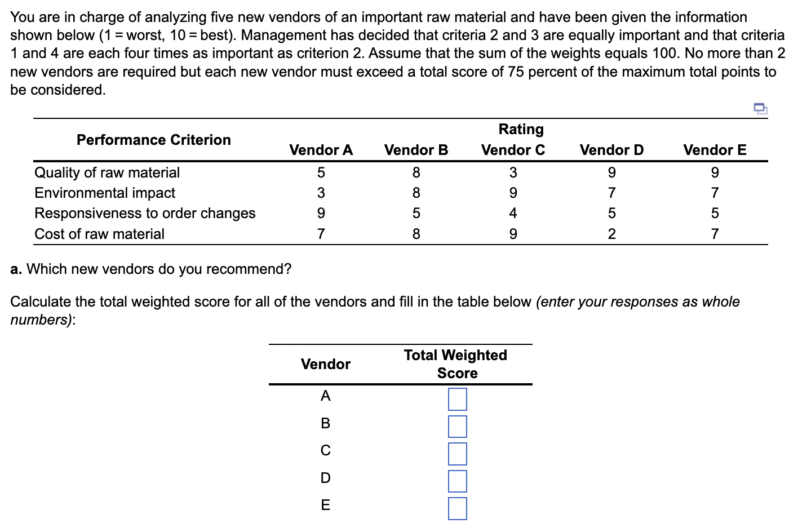Click the Performance Criterion header cell
This screenshot has width=798, height=532.
[154, 140]
